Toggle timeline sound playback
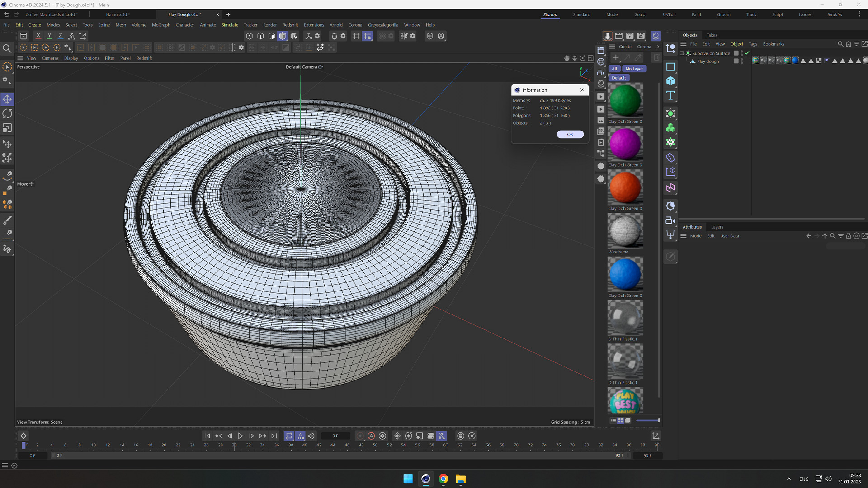The width and height of the screenshot is (868, 488). 311,436
